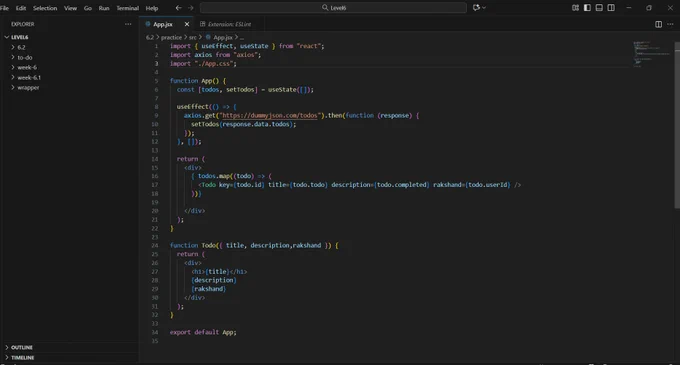Click the Level6 search command center
The image size is (680, 365).
click(x=333, y=8)
